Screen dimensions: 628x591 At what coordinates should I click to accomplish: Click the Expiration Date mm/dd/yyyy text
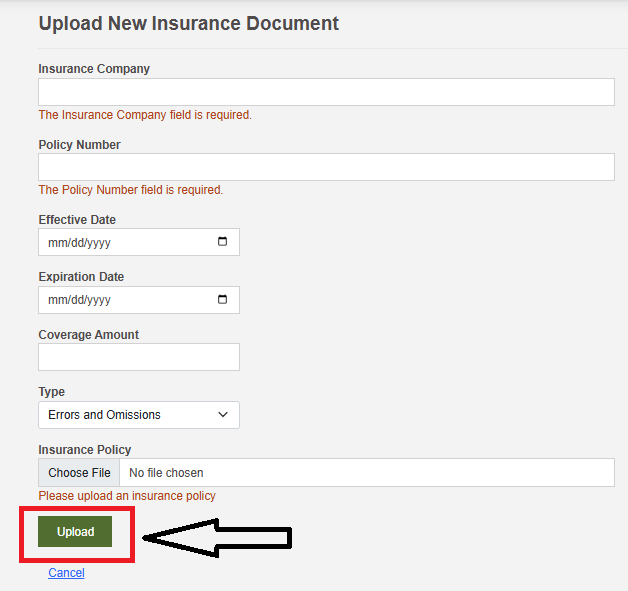[x=79, y=300]
